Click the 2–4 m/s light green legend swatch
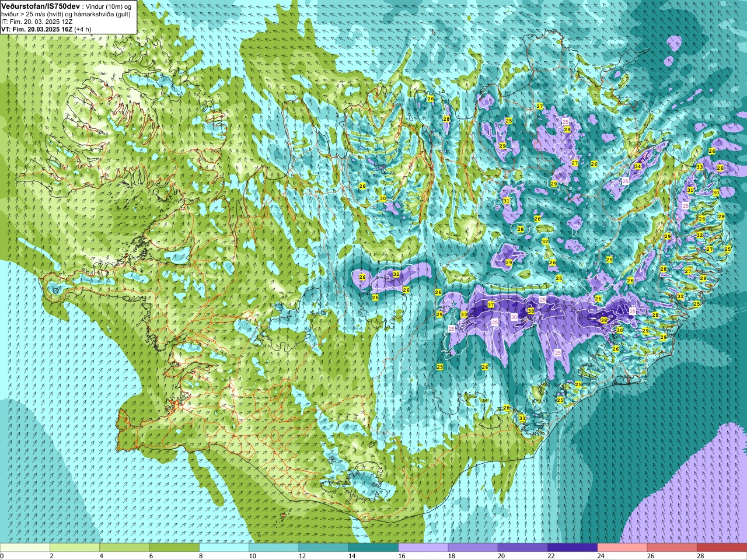 (x=75, y=548)
